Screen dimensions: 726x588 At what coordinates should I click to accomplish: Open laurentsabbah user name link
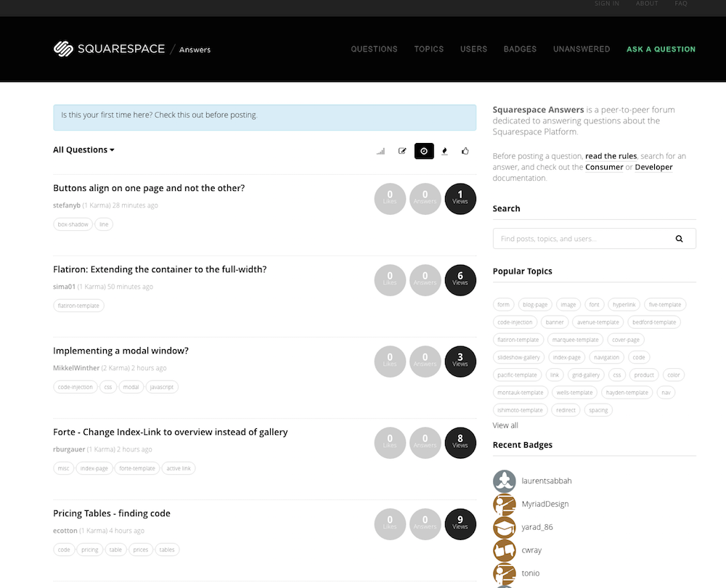pyautogui.click(x=547, y=481)
